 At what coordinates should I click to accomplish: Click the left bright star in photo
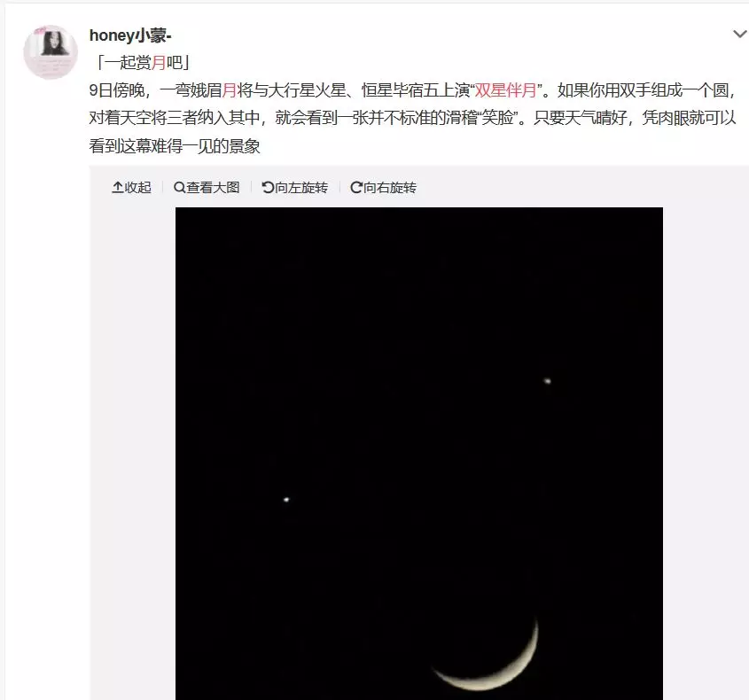point(286,500)
